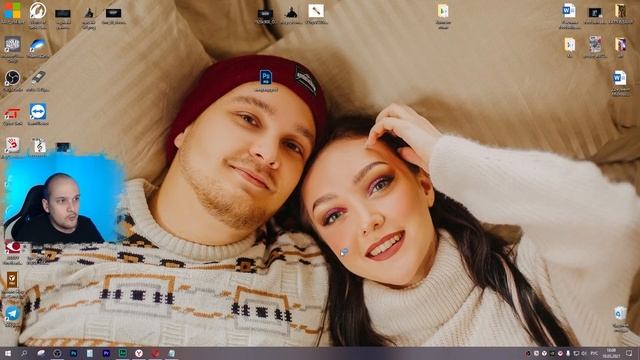Switch to Photoshop in the taskbar
Viewport: 640px width, 360px height.
pos(73,353)
